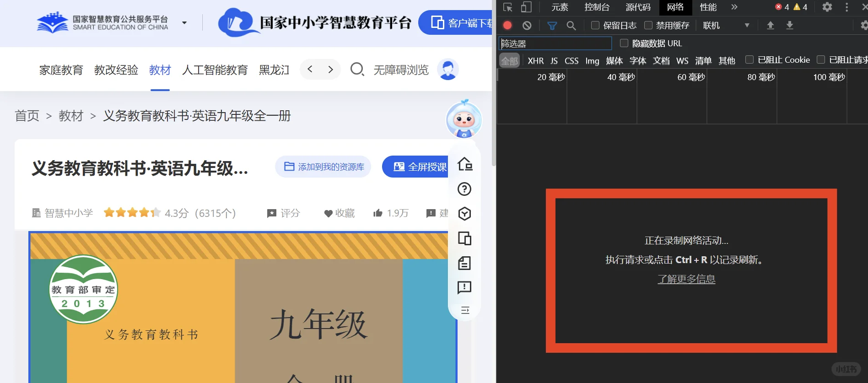Select the 全部 request type filter

tap(510, 61)
